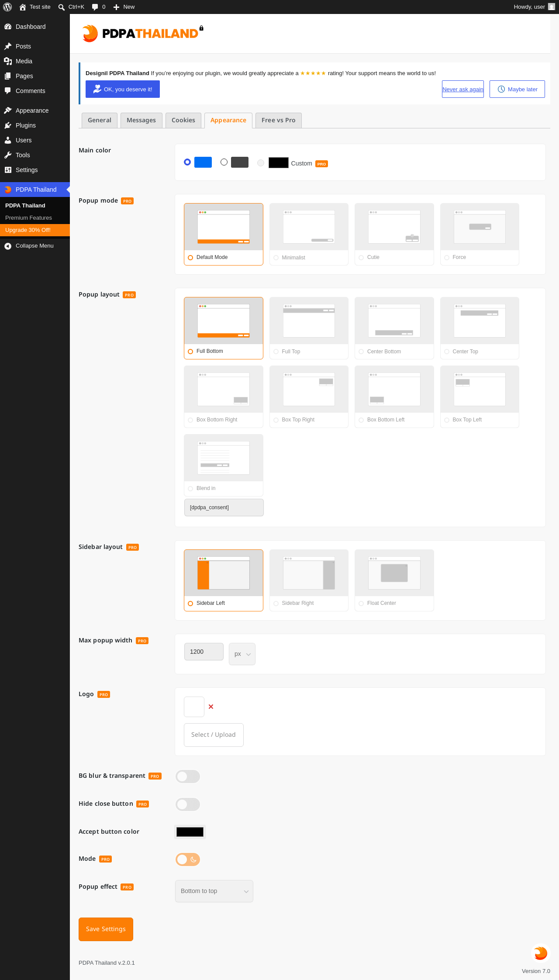Click the empty logo preview box
This screenshot has width=559, height=980.
[194, 707]
